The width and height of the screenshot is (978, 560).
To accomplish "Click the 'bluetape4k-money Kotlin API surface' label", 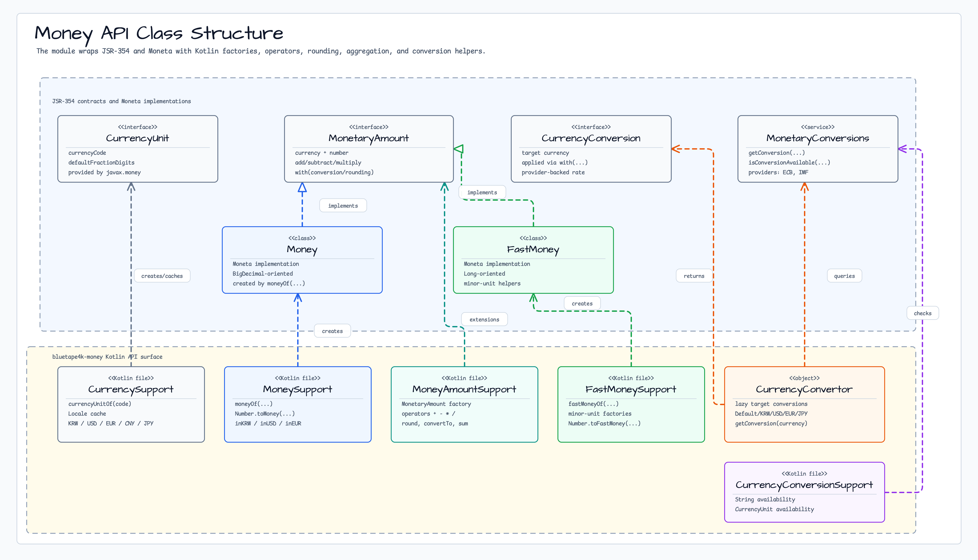I will coord(107,356).
